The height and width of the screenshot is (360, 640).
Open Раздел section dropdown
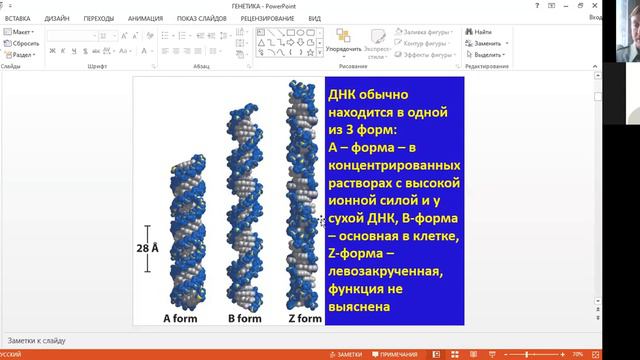(20, 55)
